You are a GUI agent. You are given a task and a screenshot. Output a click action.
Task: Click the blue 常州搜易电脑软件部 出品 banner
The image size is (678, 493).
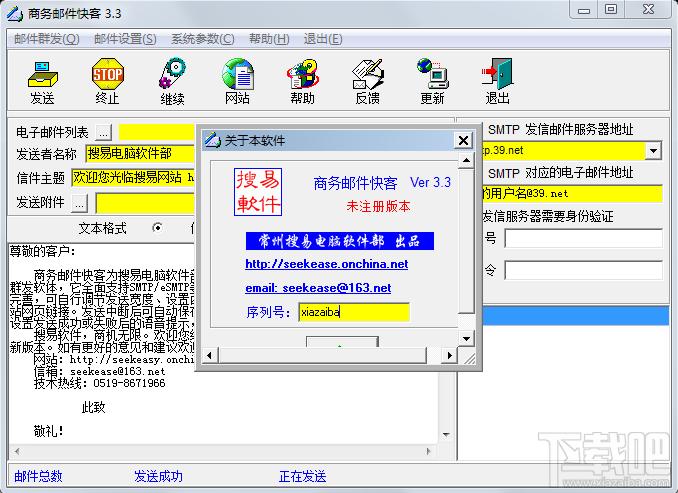[340, 241]
